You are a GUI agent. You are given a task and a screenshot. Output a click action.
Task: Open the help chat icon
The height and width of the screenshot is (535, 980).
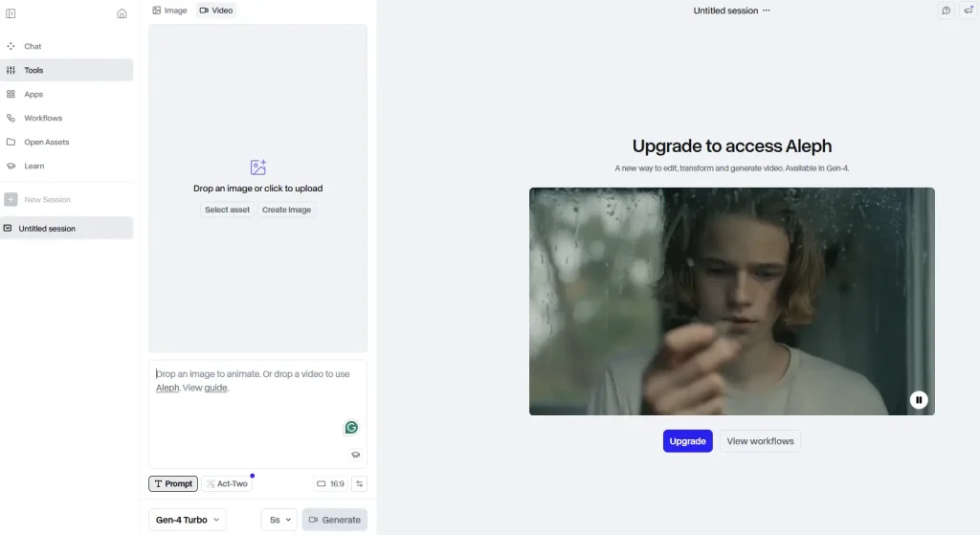coord(947,11)
